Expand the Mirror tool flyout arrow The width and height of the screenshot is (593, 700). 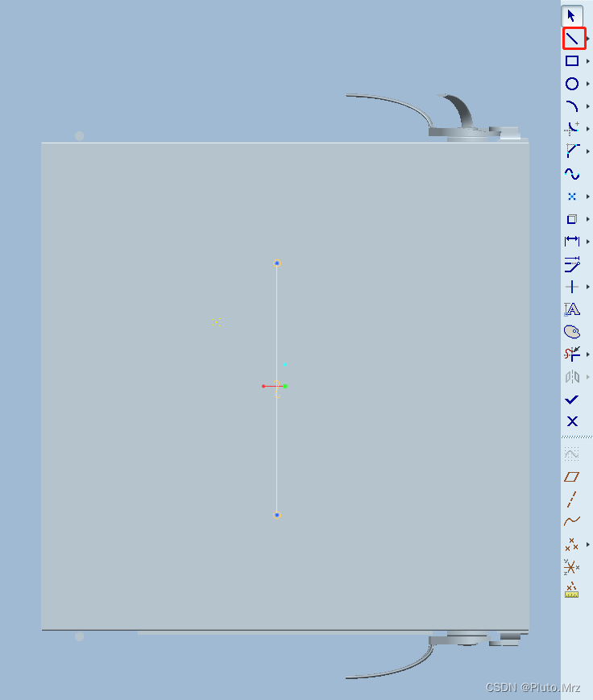[588, 377]
